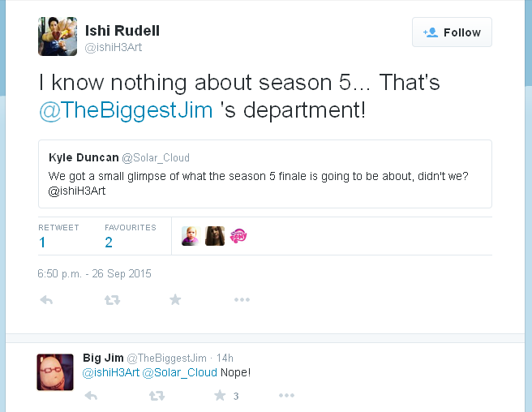View Ishi Rudell's profile picture
The height and width of the screenshot is (412, 532).
[58, 36]
